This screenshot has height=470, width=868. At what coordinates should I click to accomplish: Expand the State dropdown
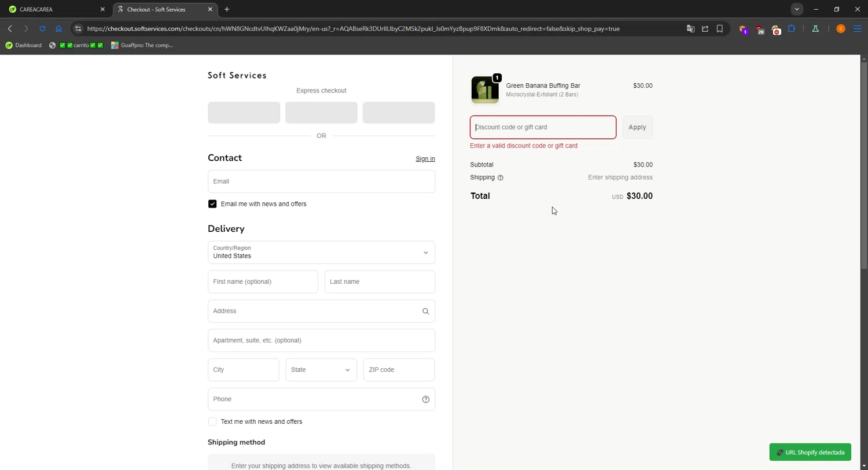[x=321, y=370]
